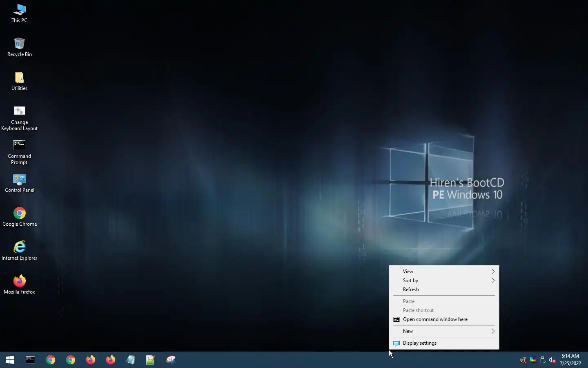Select the Mozilla Firefox desktop shortcut
This screenshot has width=588, height=368.
[19, 285]
